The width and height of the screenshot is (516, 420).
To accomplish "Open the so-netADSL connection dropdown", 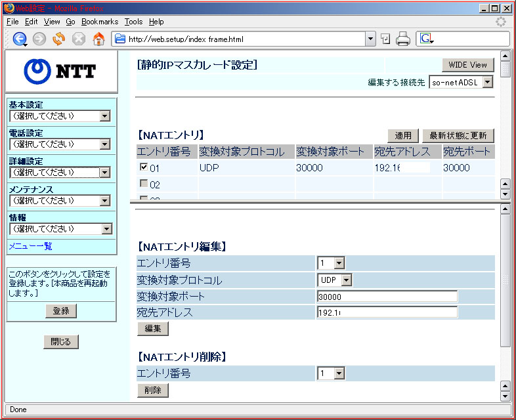I will [x=462, y=82].
